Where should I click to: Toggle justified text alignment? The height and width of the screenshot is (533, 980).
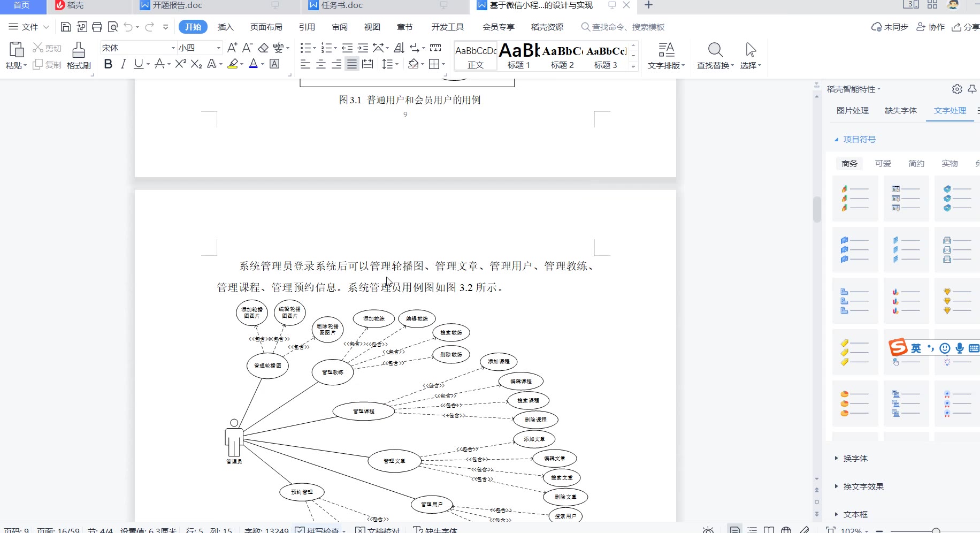[x=352, y=64]
